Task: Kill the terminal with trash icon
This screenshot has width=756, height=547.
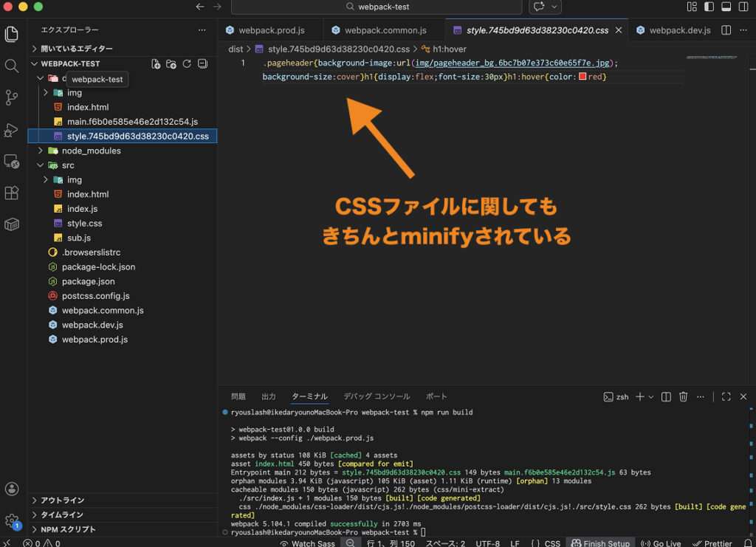Action: [684, 396]
